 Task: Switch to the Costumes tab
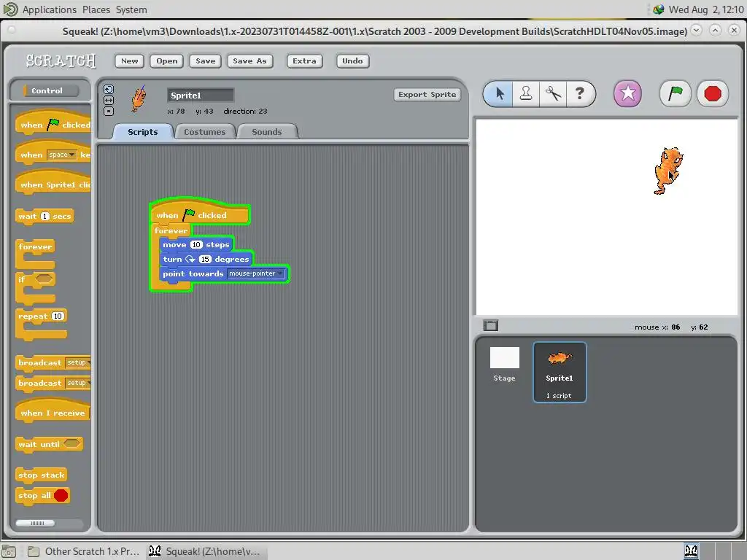[205, 132]
